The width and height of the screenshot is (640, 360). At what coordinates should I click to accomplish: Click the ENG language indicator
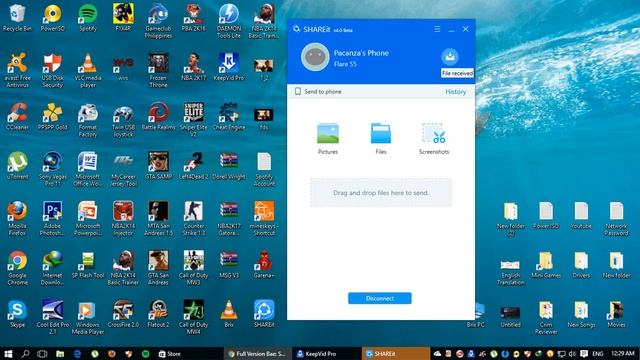[x=598, y=353]
